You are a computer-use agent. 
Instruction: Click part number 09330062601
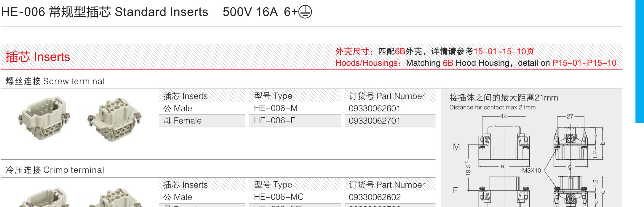pos(374,109)
